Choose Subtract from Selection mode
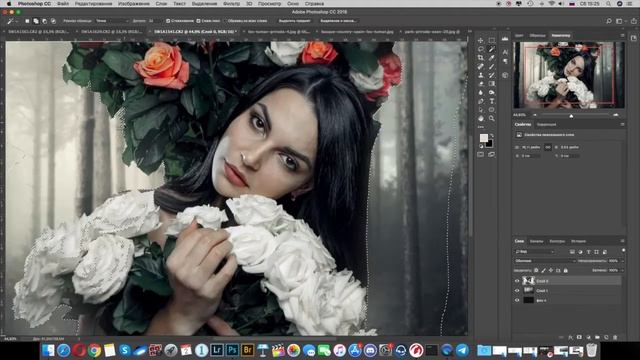The height and width of the screenshot is (360, 640). (x=44, y=21)
